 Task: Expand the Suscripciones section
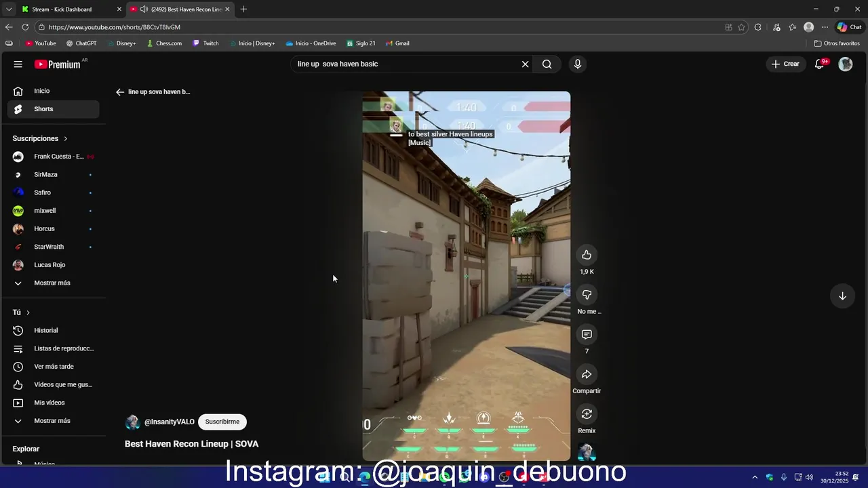[x=41, y=138]
